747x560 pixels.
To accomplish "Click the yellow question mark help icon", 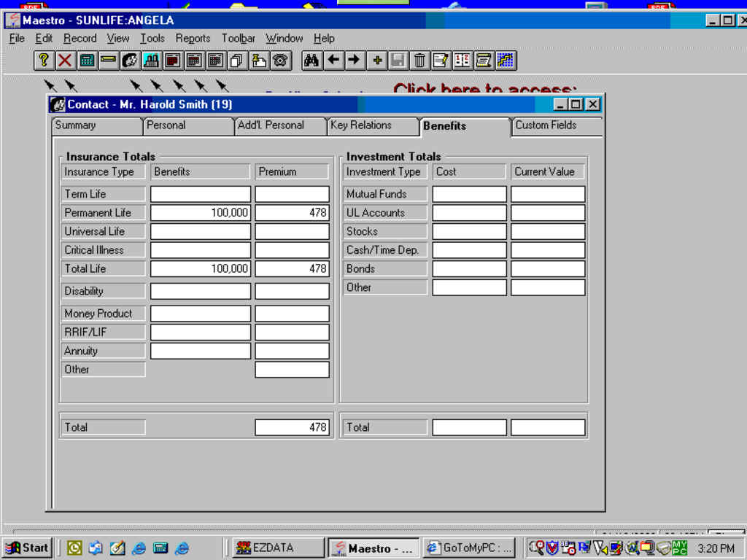I will tap(44, 61).
